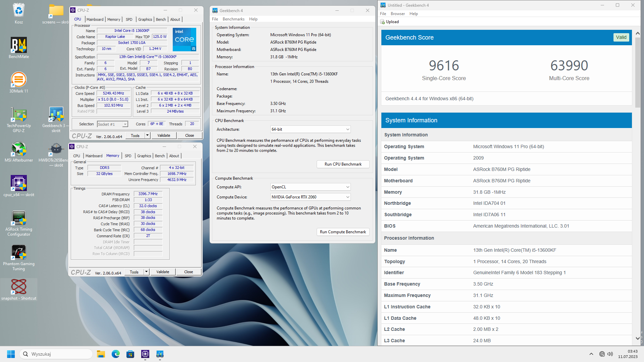Click Validate in top CPU-Z window
The width and height of the screenshot is (644, 362).
point(164,135)
